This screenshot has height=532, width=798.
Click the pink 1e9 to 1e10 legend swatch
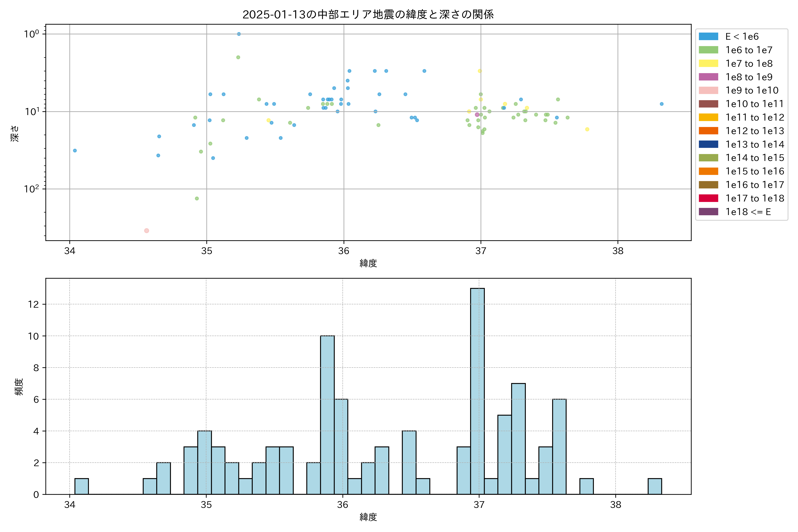pos(708,90)
